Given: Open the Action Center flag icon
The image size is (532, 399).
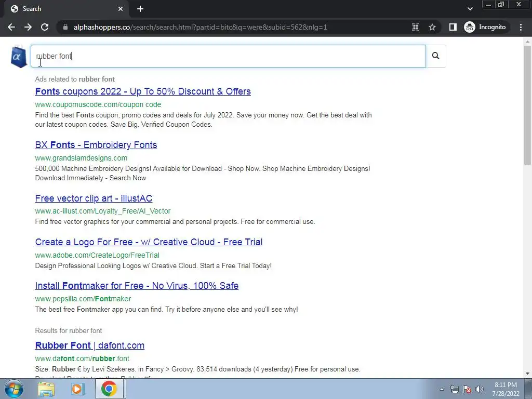Looking at the screenshot, I should pos(467,389).
